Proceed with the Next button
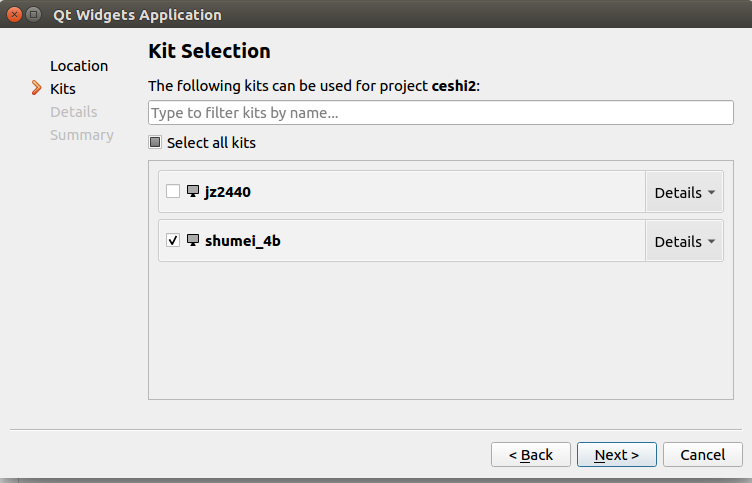Viewport: 752px width, 483px height. [x=616, y=455]
